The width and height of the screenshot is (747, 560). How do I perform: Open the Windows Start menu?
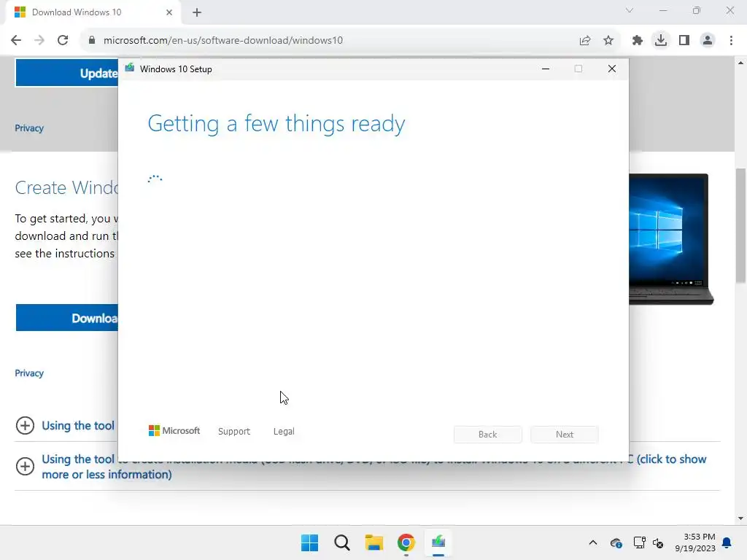pyautogui.click(x=309, y=542)
